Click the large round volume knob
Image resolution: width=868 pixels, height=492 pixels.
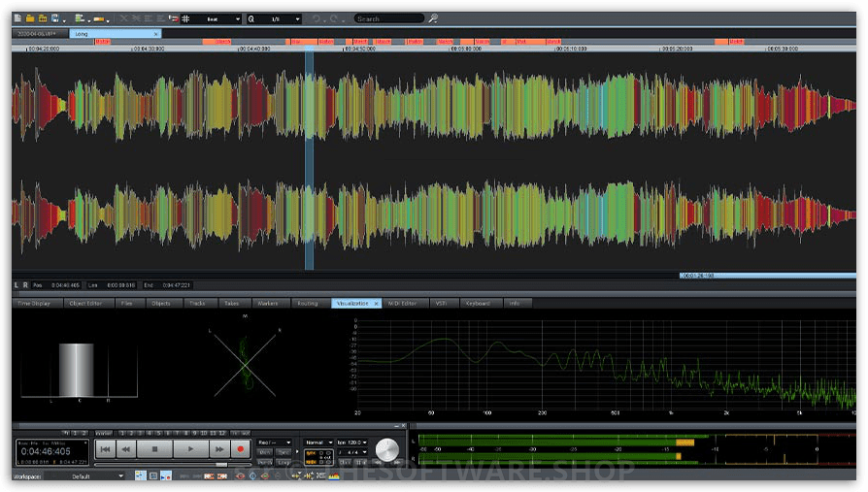coord(386,449)
